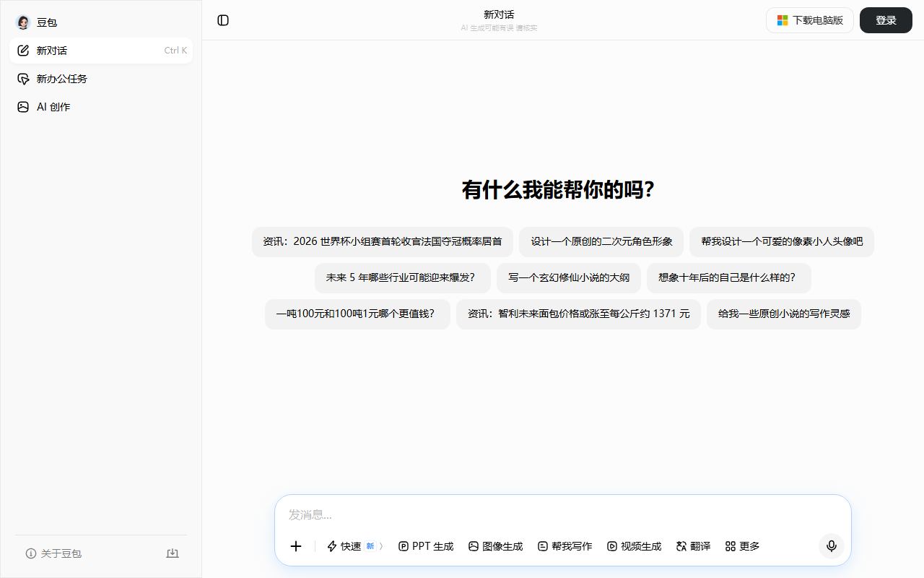Click the 图像生成 tool
The height and width of the screenshot is (578, 924).
tap(495, 546)
